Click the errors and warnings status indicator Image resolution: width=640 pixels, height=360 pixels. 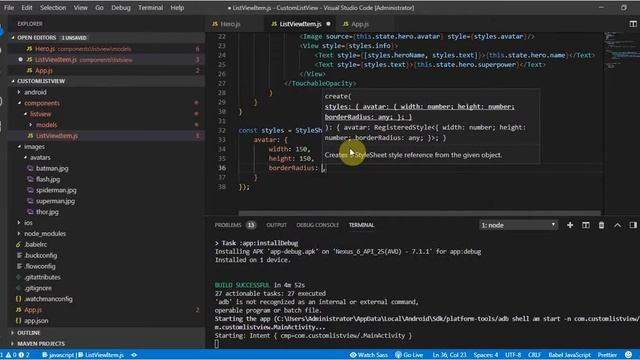point(15,355)
